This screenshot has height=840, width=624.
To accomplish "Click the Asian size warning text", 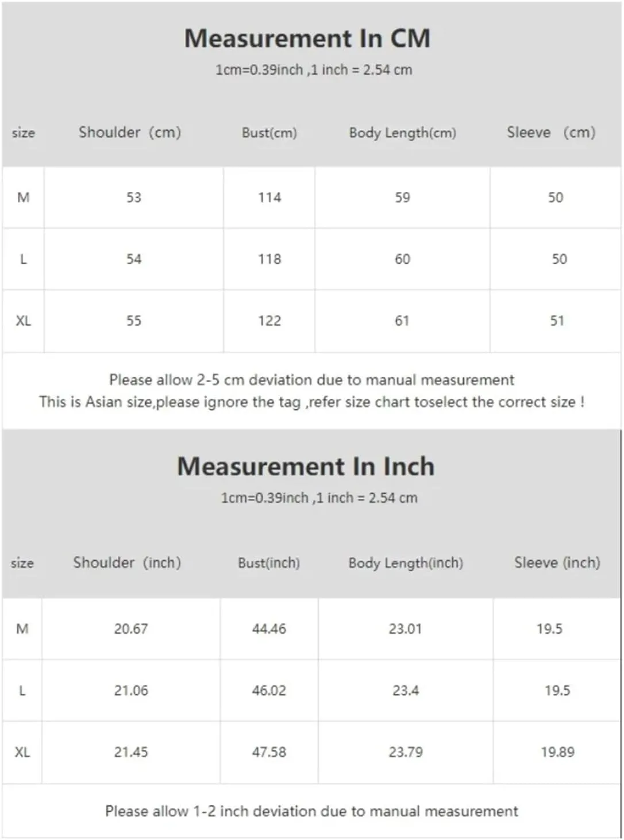I will (x=311, y=402).
